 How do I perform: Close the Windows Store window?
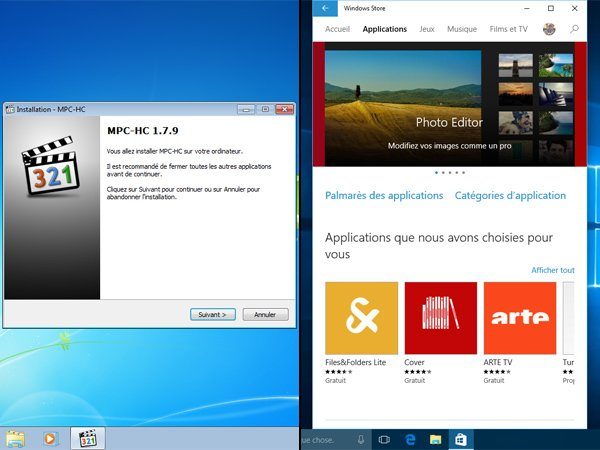point(574,8)
